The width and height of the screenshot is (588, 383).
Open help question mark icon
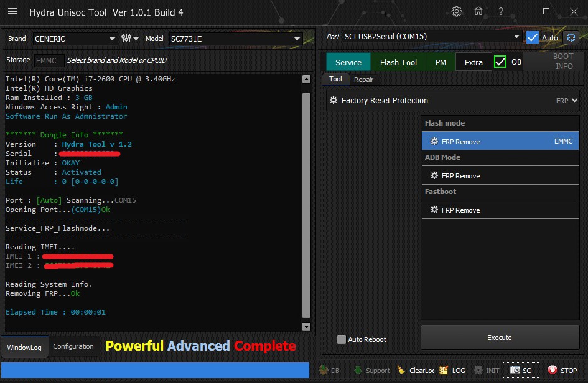(501, 12)
